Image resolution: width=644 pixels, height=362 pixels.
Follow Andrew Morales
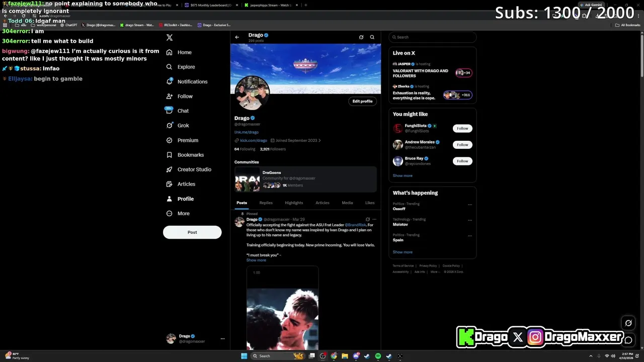(462, 145)
